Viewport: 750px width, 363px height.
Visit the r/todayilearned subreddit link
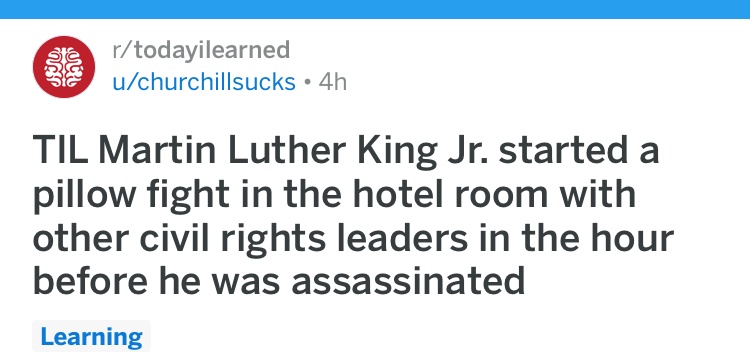[201, 50]
